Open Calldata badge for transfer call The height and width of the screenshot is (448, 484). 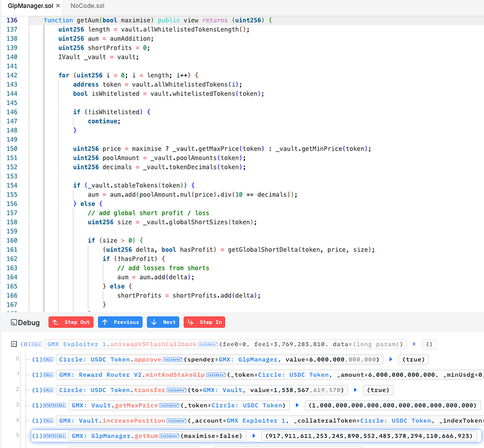click(x=175, y=390)
